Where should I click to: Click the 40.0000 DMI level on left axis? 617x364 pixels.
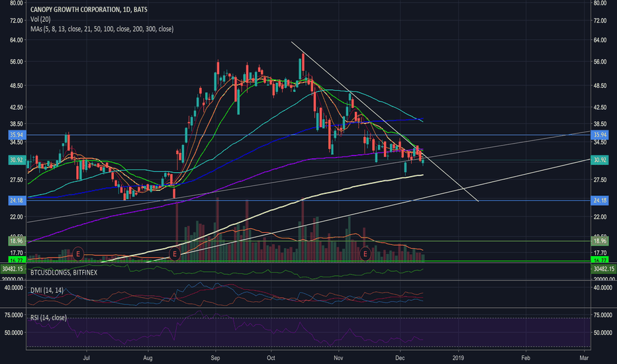[x=14, y=288]
